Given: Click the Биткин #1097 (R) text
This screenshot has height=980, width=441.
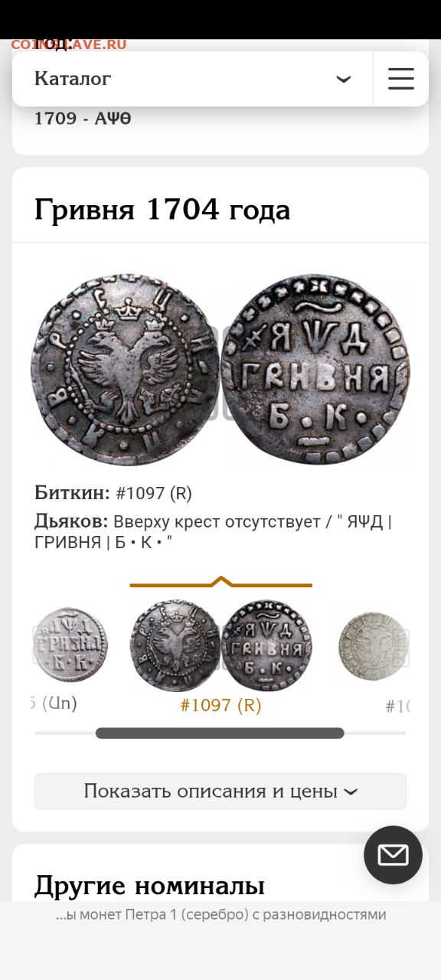Looking at the screenshot, I should [x=113, y=493].
